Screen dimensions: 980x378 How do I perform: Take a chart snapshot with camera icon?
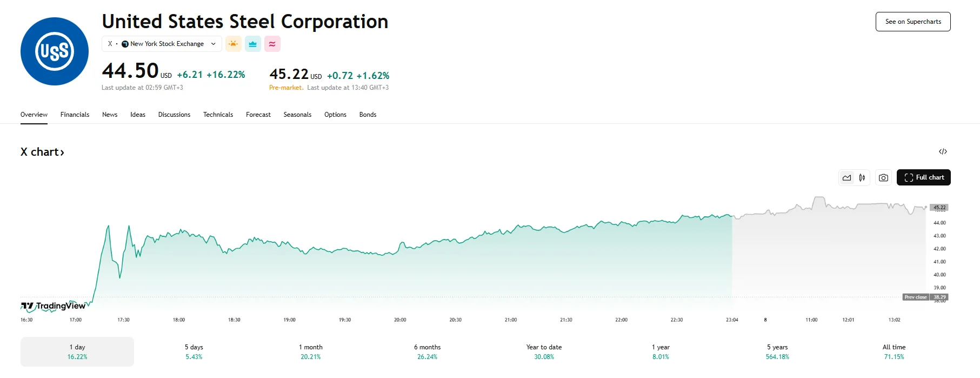883,177
